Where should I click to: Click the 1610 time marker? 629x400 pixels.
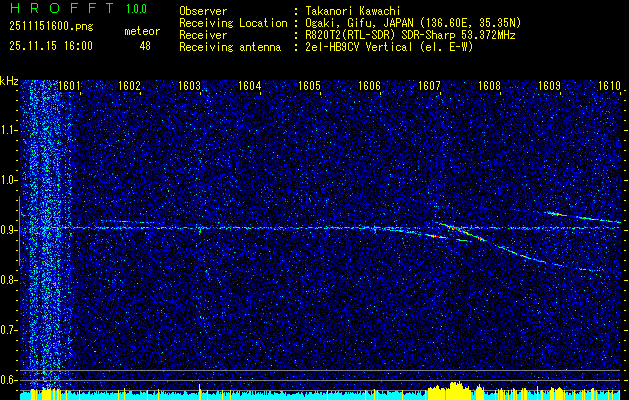(x=609, y=86)
